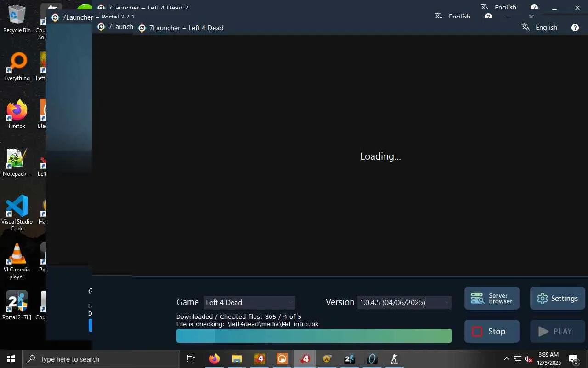The height and width of the screenshot is (368, 588).
Task: Click the 'Downloaded / Checked files' status text
Action: coord(239,316)
